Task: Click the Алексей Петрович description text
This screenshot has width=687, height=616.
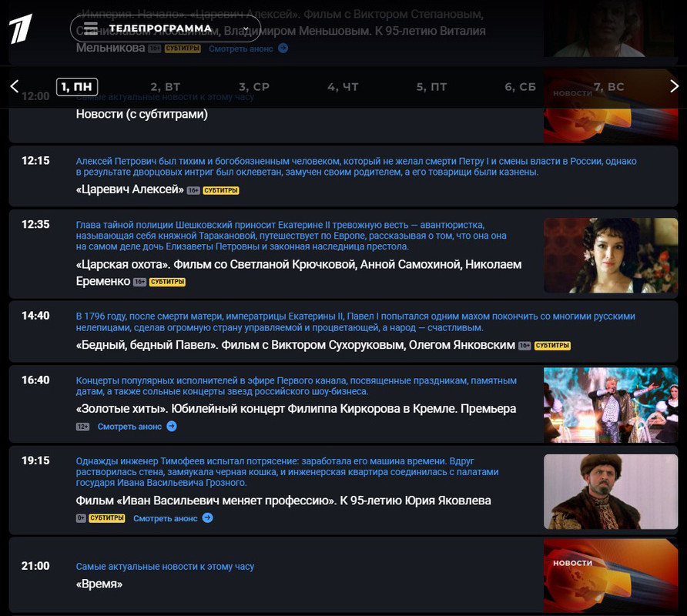Action: click(356, 166)
